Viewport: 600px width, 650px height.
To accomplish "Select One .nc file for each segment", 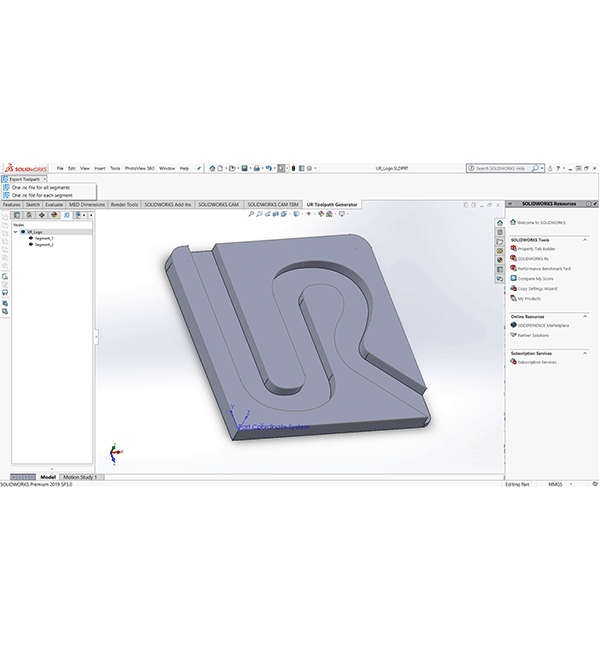I will coord(42,195).
